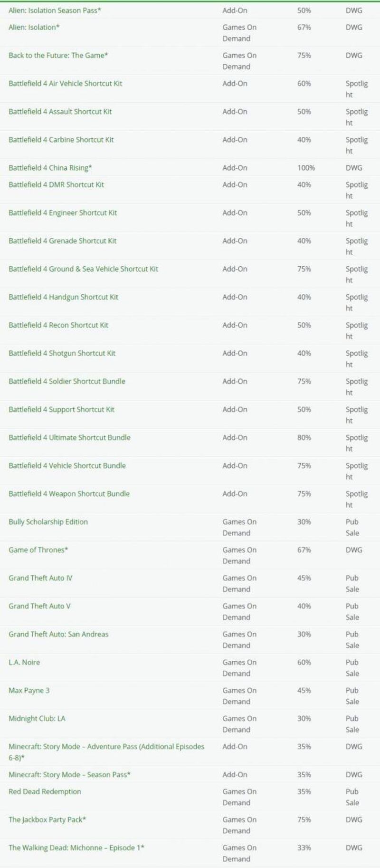Screen dimensions: 380x868
Task: Select the Game of Thrones link
Action: (38, 550)
